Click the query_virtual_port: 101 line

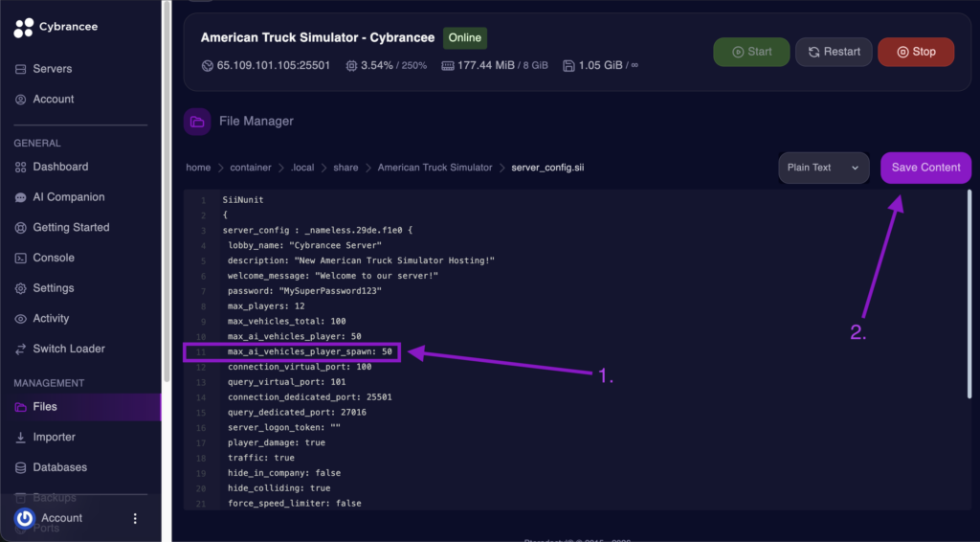pos(286,382)
